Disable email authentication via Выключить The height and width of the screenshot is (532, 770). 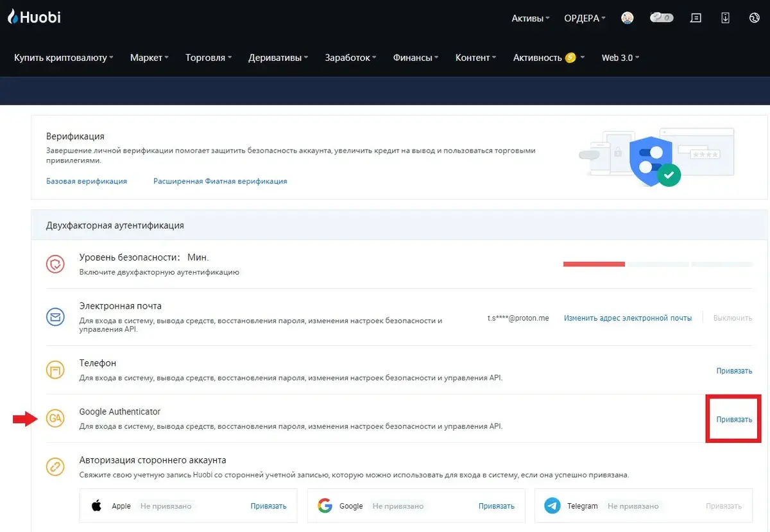[732, 318]
